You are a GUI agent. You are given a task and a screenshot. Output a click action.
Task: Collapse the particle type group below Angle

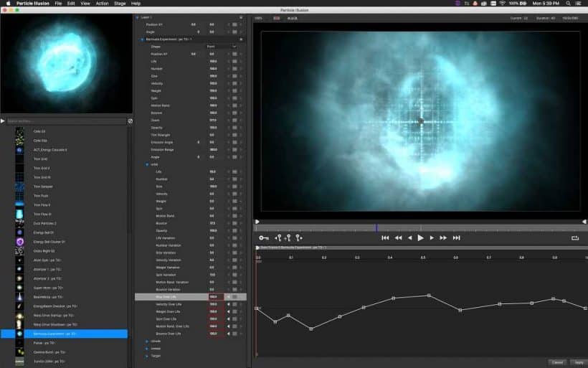click(147, 164)
